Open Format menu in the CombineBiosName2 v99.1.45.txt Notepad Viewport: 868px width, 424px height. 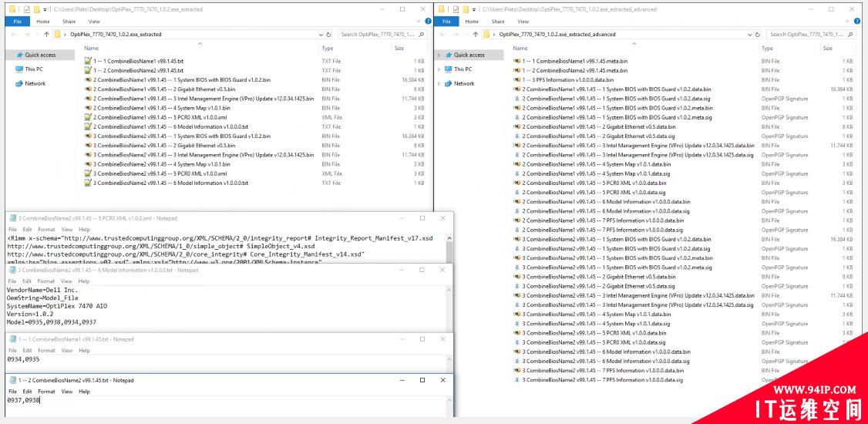click(46, 392)
